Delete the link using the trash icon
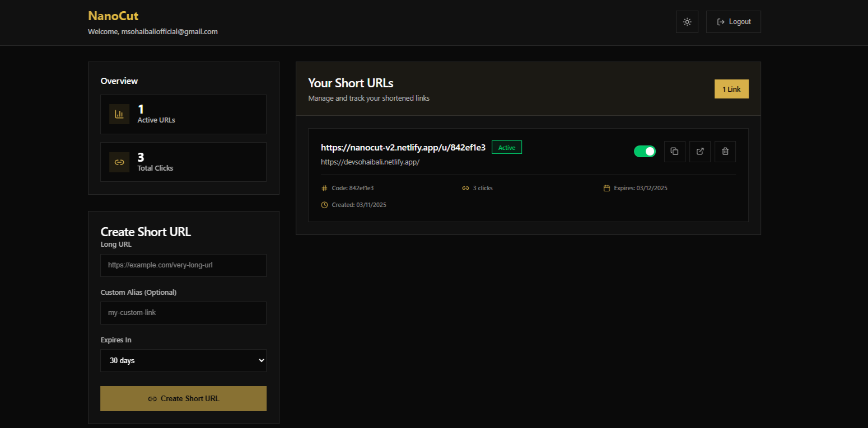The image size is (868, 428). pyautogui.click(x=725, y=152)
